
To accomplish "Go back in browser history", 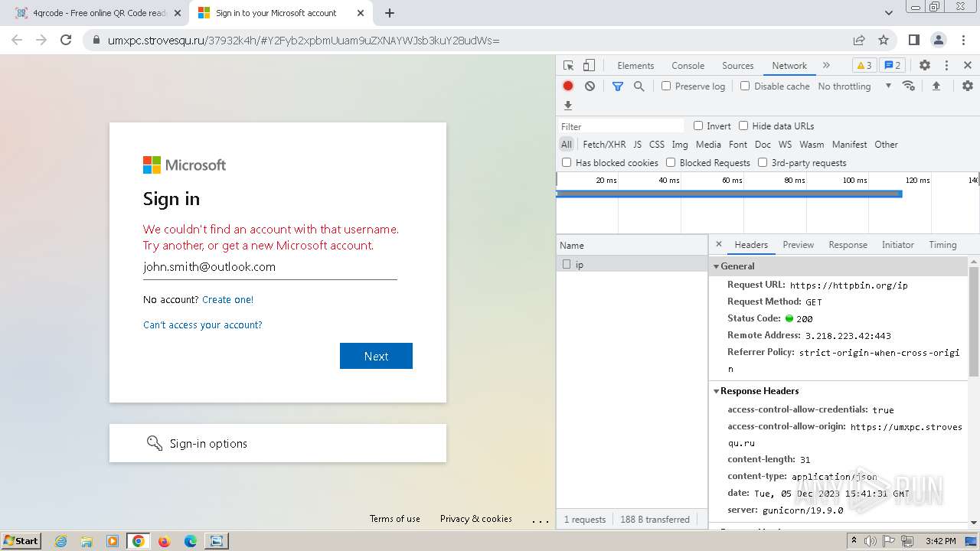I will click(17, 40).
